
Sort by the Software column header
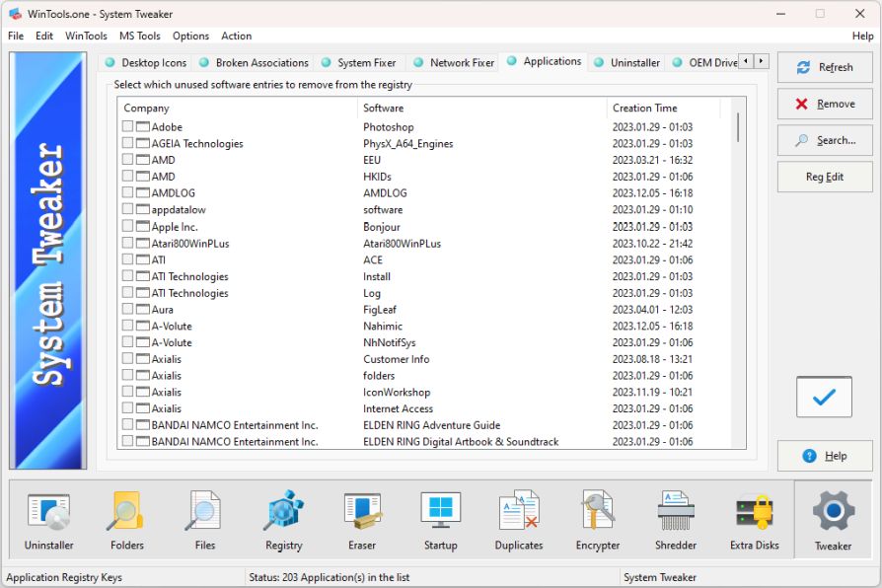[x=481, y=109]
